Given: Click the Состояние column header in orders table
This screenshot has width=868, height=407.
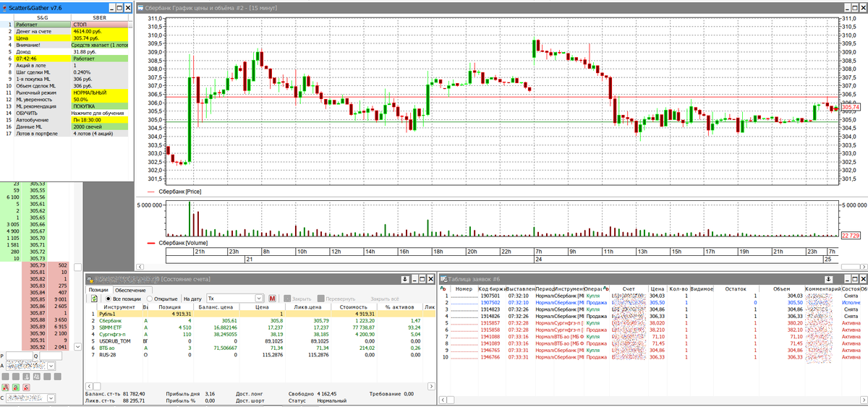Looking at the screenshot, I should click(850, 288).
